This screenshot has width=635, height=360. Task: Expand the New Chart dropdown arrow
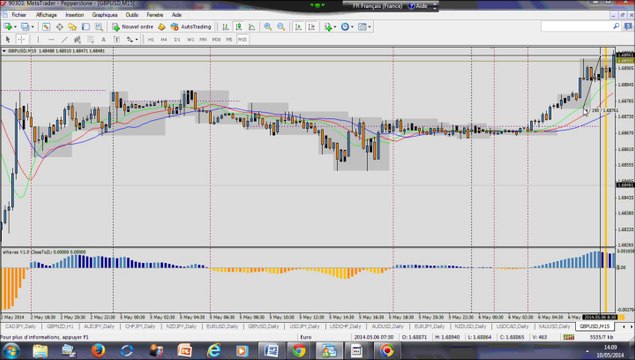click(x=15, y=27)
